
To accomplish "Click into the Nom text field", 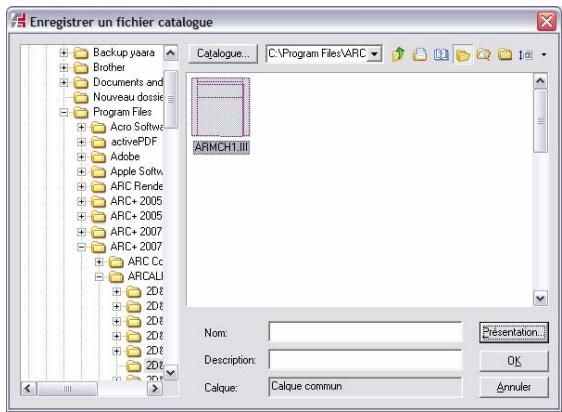I will point(365,332).
